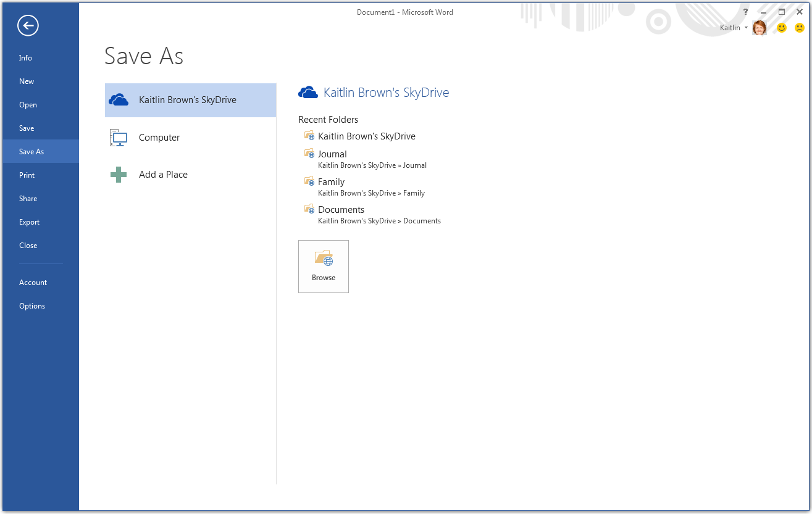
Task: Click the smiley face feedback icon
Action: [x=782, y=28]
